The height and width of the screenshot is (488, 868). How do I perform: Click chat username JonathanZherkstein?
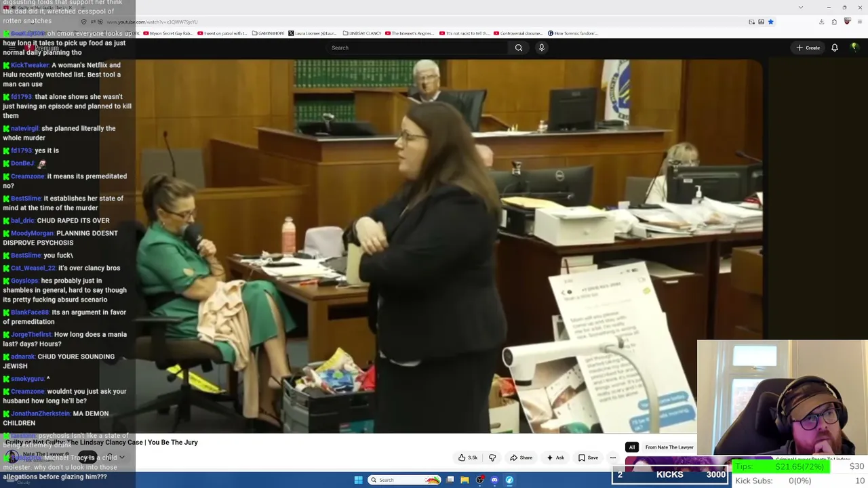(x=40, y=413)
